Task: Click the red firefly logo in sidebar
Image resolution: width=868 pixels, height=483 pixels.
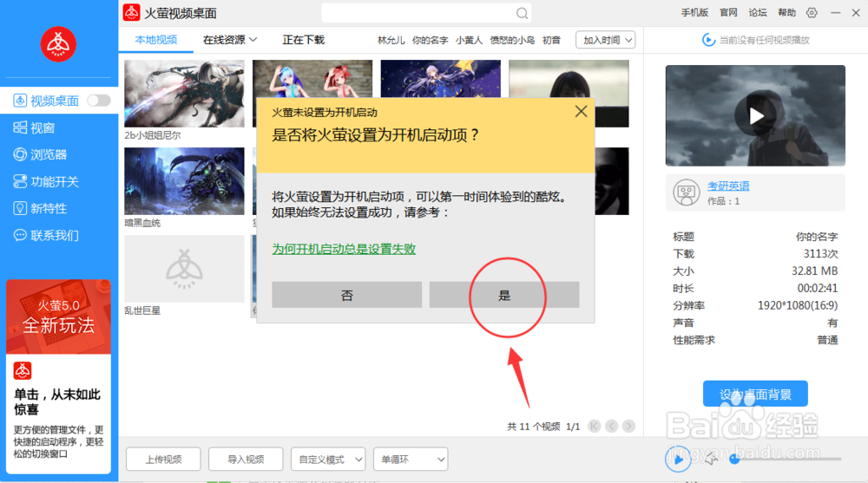Action: coord(58,44)
